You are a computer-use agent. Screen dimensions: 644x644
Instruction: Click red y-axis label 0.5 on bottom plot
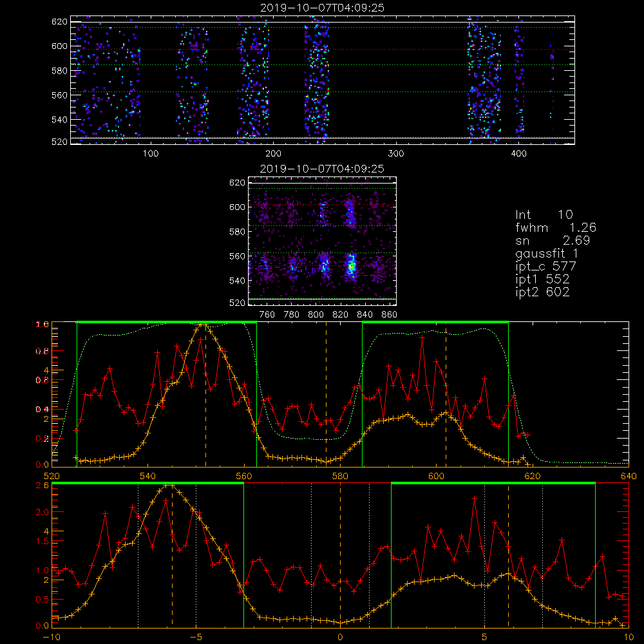(x=43, y=600)
